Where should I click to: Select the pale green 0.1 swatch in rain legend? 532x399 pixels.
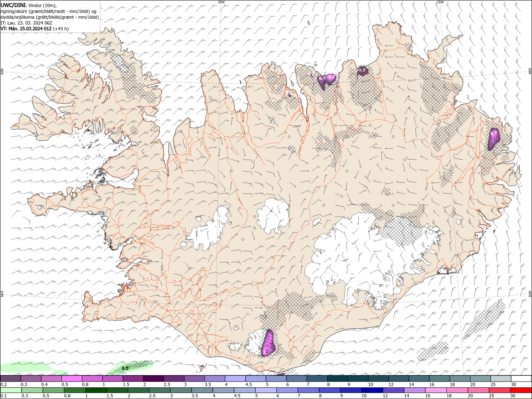[10, 390]
